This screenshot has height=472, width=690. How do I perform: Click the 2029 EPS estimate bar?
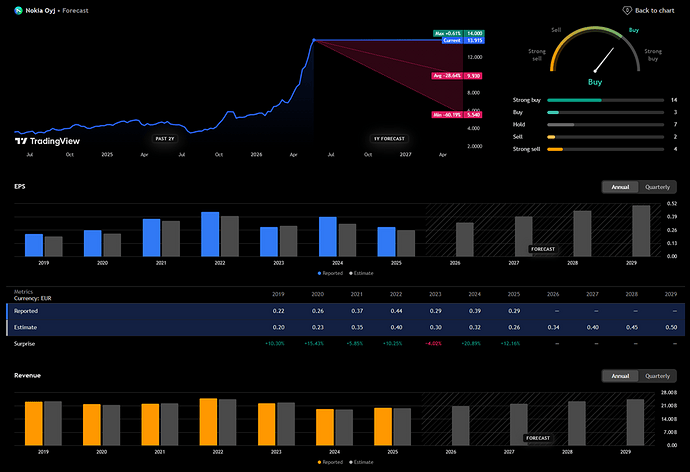641,231
